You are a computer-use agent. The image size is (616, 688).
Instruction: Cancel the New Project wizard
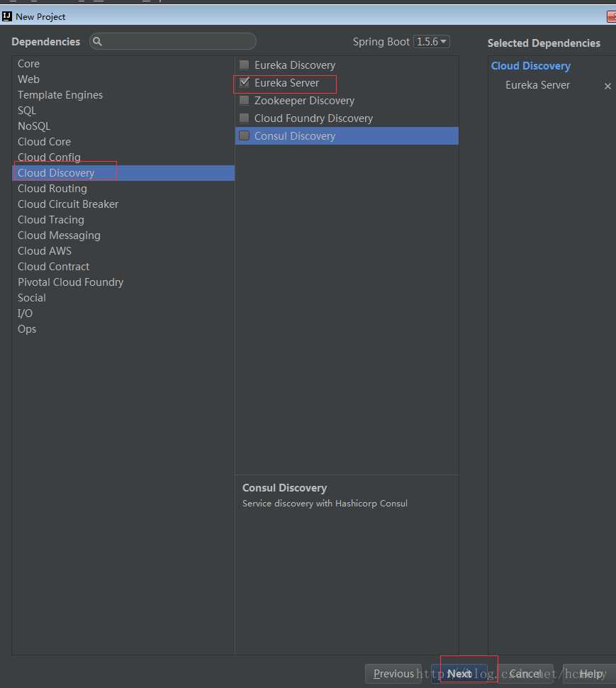[x=525, y=674]
